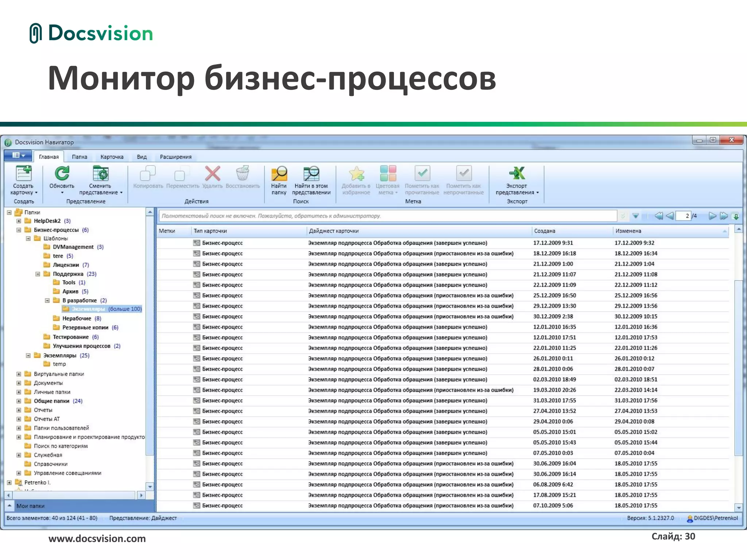Click the Метки column header
Screen dimensions: 747x560
[174, 231]
